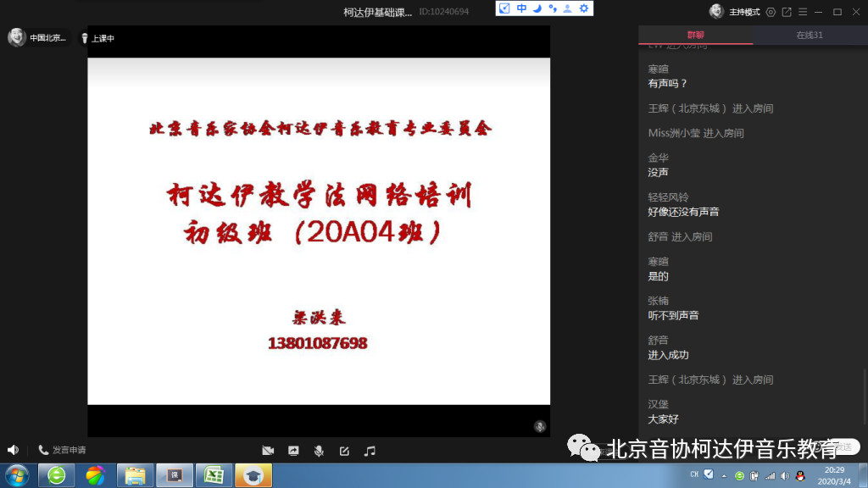The width and height of the screenshot is (868, 488).
Task: Toggle the punctuation mode icon in IME bar
Action: point(553,8)
